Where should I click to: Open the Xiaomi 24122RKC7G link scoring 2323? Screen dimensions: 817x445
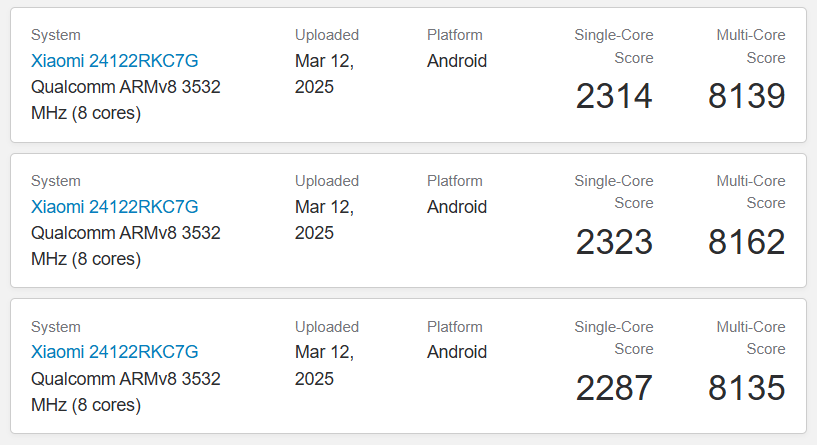click(x=114, y=207)
